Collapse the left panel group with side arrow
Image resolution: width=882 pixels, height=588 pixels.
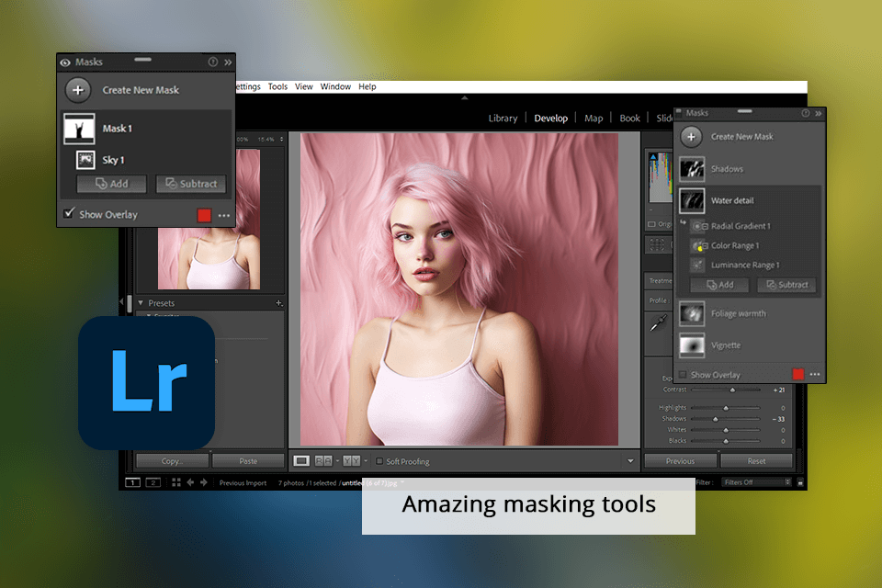click(x=121, y=302)
